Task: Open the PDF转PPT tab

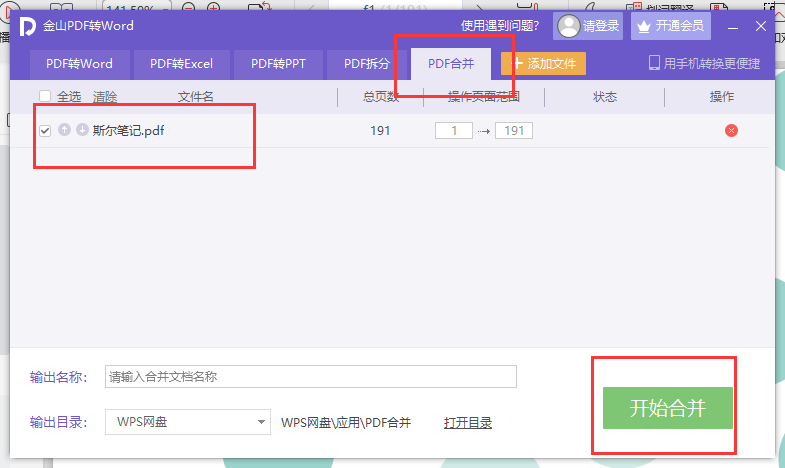Action: pyautogui.click(x=278, y=64)
